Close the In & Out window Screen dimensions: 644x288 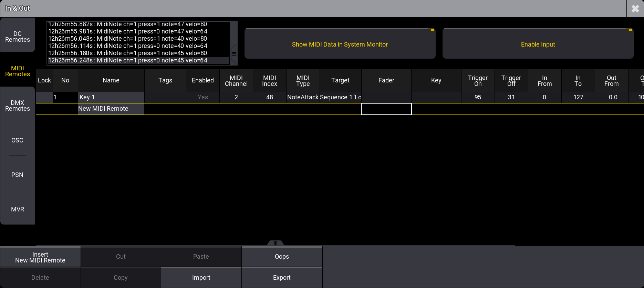[x=635, y=9]
